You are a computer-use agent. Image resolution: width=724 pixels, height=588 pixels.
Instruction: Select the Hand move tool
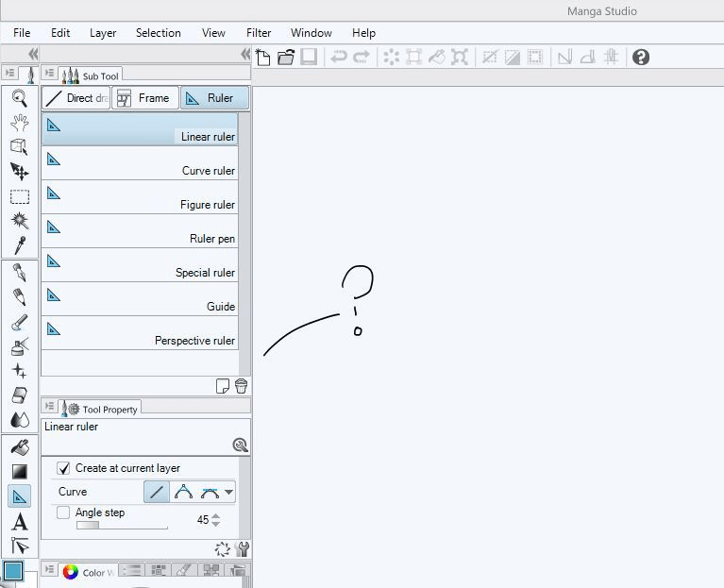[x=20, y=123]
